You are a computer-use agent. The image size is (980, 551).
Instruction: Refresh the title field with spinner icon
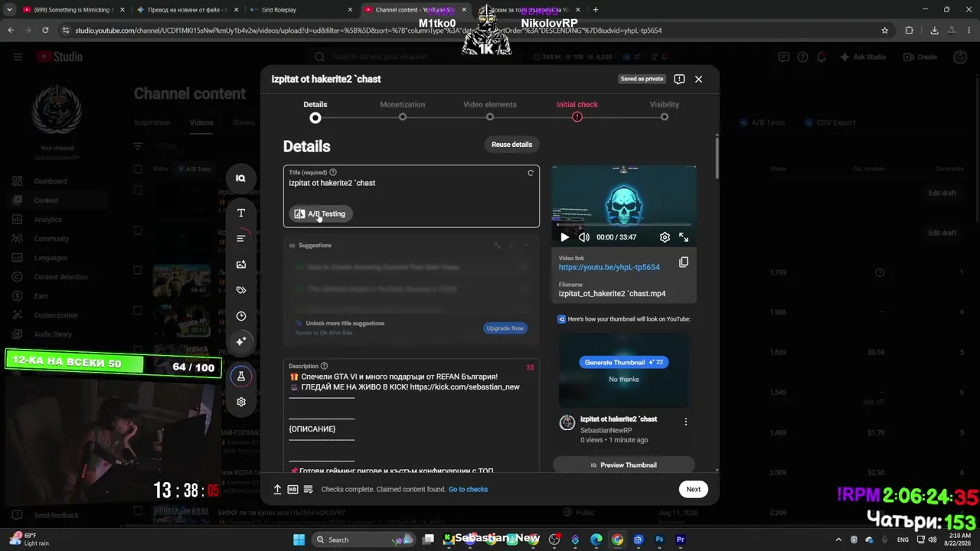point(530,173)
